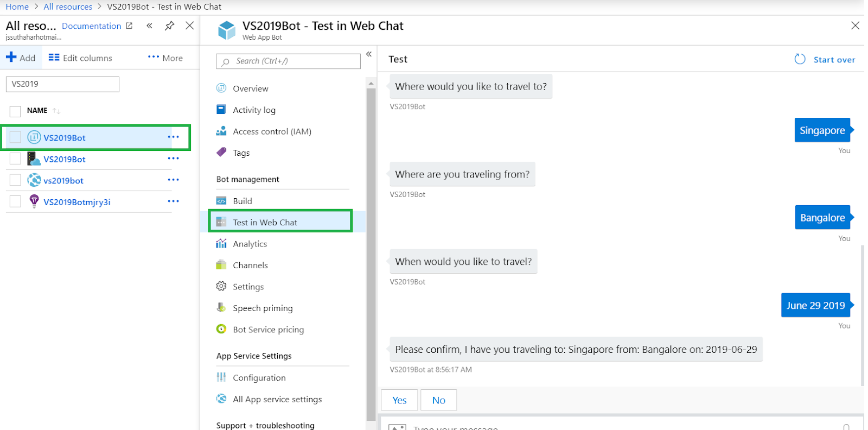
Task: Toggle the select-all NAME checkbox
Action: coord(15,111)
